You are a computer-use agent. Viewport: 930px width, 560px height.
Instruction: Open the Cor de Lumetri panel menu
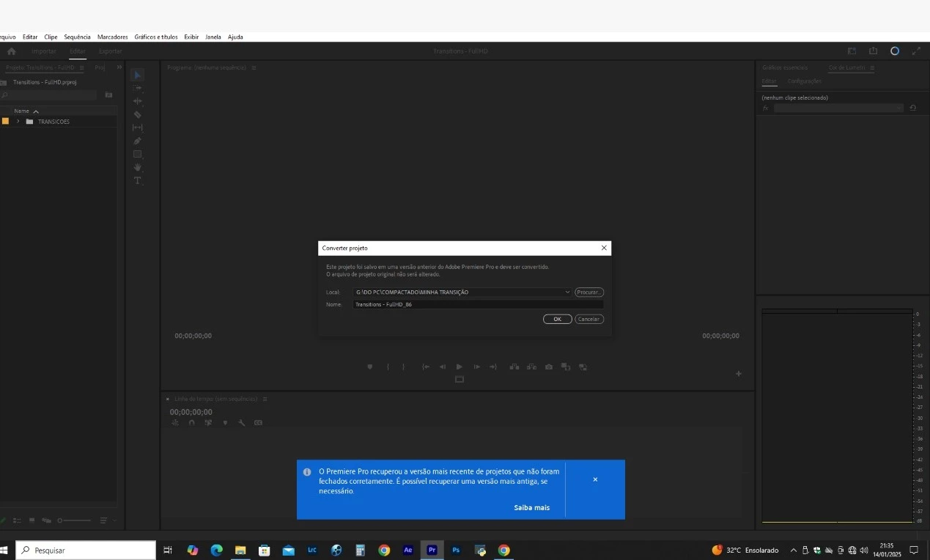click(x=872, y=67)
